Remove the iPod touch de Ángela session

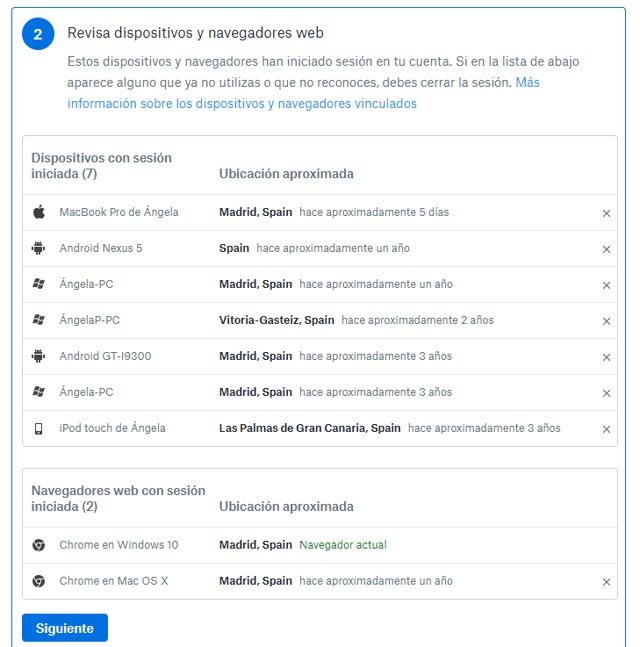pyautogui.click(x=606, y=429)
